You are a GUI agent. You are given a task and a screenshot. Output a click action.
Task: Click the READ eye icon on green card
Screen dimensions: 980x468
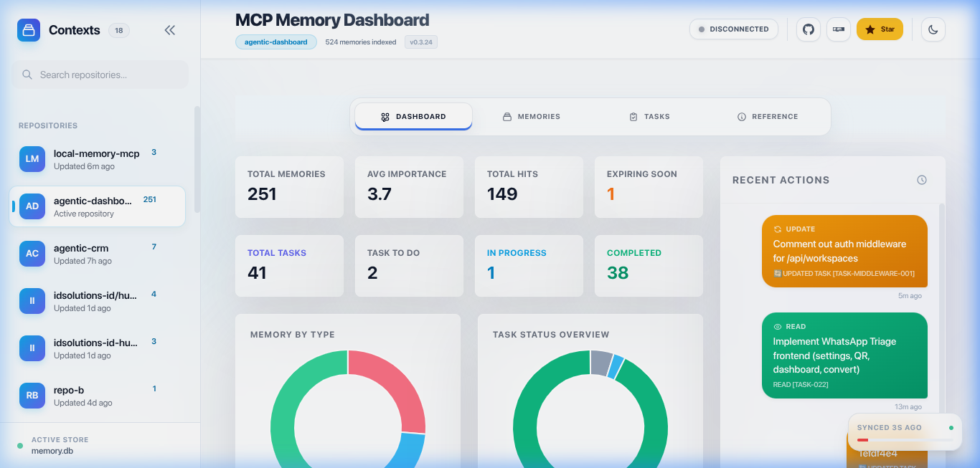[777, 327]
